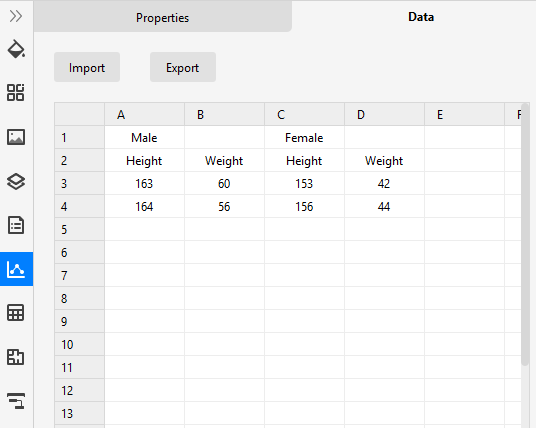The height and width of the screenshot is (428, 536).
Task: Open the Table grid panel icon
Action: click(16, 313)
